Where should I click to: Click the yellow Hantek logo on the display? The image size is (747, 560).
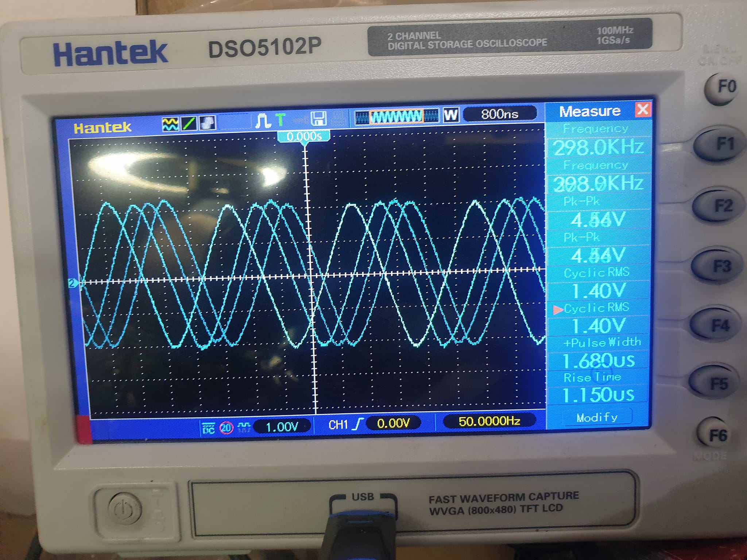coord(102,128)
